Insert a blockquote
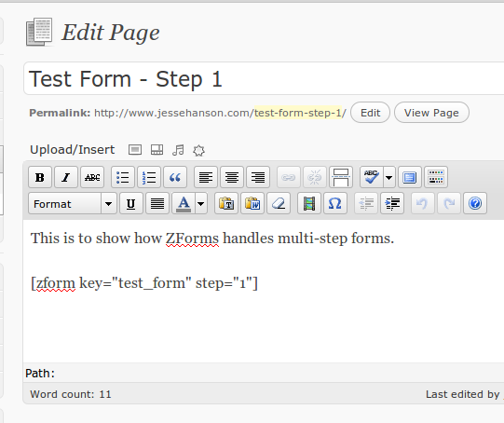Screen dimensions: 504x423 click(x=175, y=177)
